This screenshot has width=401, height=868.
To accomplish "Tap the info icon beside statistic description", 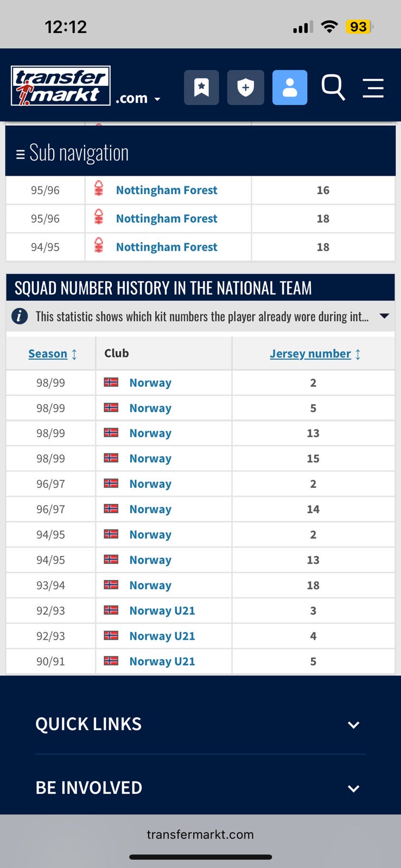I will coord(20,316).
